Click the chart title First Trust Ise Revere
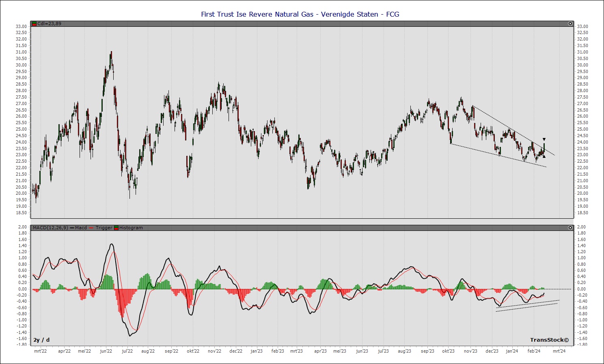Image resolution: width=604 pixels, height=364 pixels. click(300, 14)
